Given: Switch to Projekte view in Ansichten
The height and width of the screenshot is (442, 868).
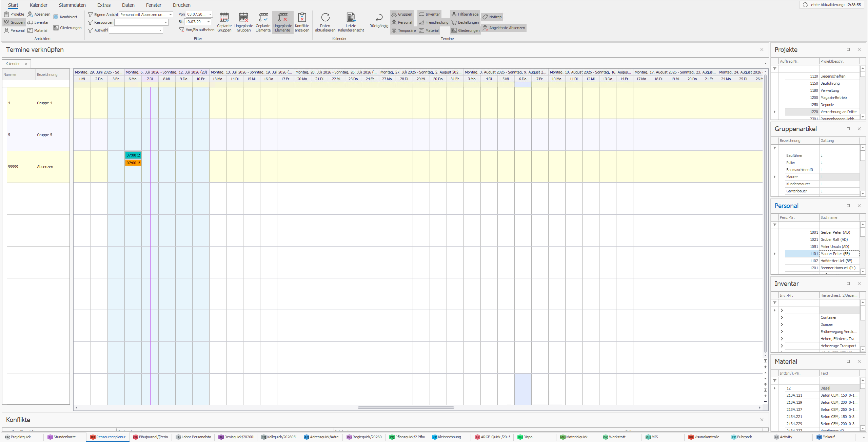Looking at the screenshot, I should point(14,14).
